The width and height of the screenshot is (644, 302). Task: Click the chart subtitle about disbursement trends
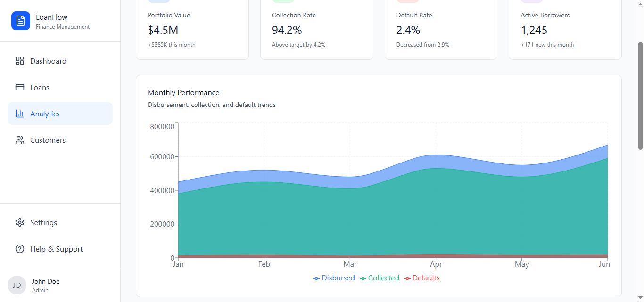(x=212, y=105)
